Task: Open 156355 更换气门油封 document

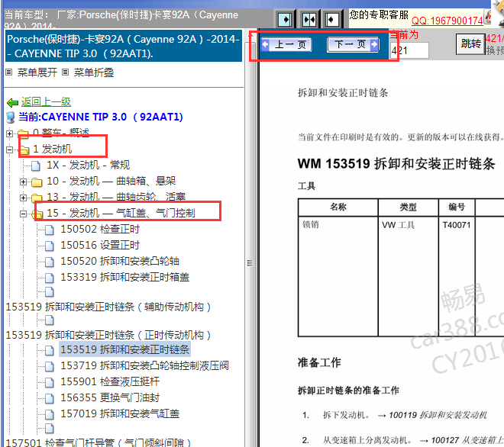Action: click(x=110, y=398)
